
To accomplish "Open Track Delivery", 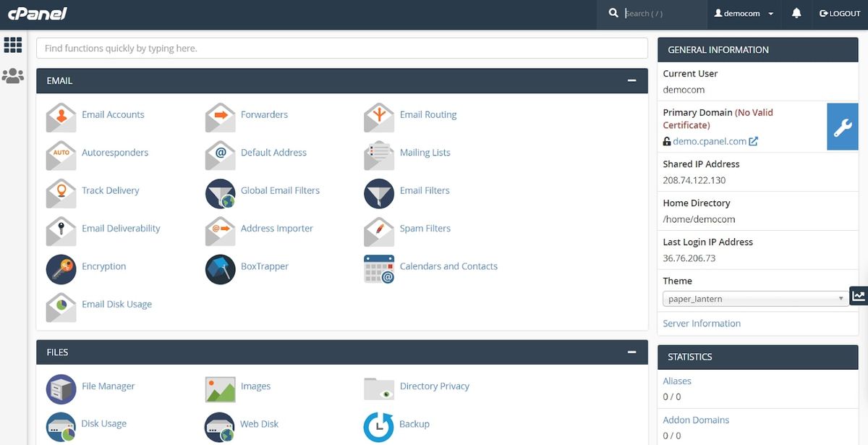I will point(110,190).
